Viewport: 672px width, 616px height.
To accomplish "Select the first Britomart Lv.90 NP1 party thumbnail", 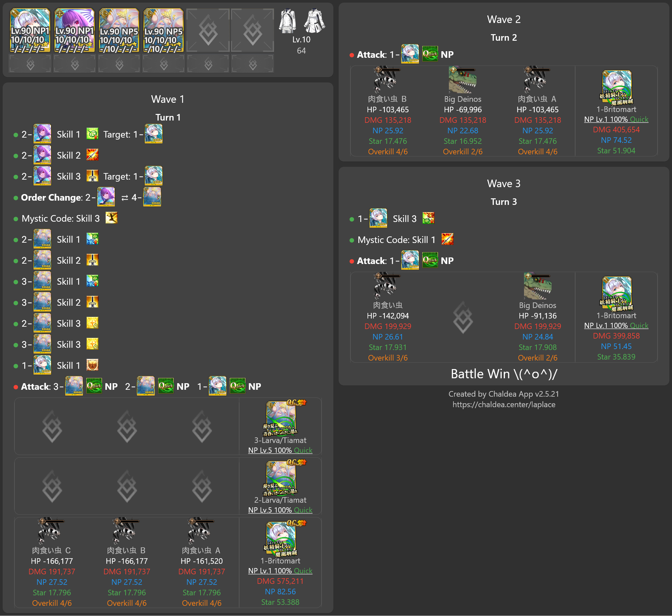I will coord(30,30).
